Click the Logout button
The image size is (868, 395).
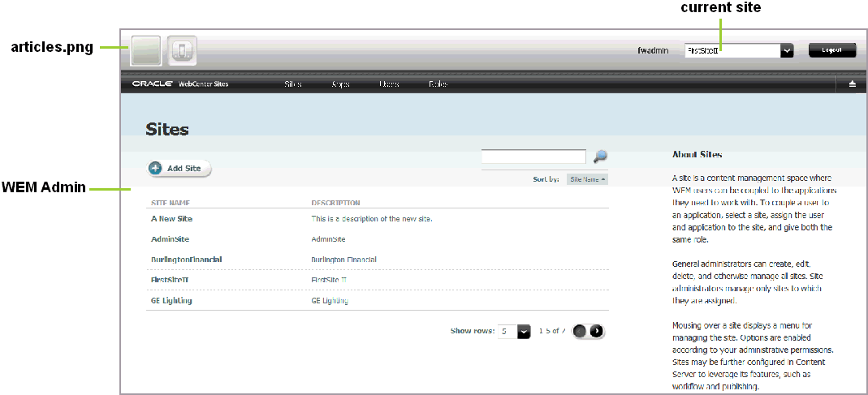coord(832,50)
